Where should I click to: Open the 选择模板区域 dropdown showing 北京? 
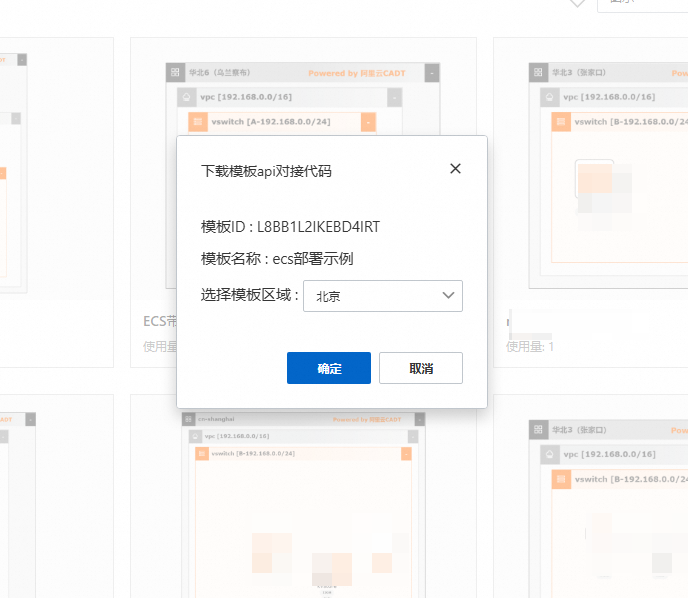(x=383, y=296)
